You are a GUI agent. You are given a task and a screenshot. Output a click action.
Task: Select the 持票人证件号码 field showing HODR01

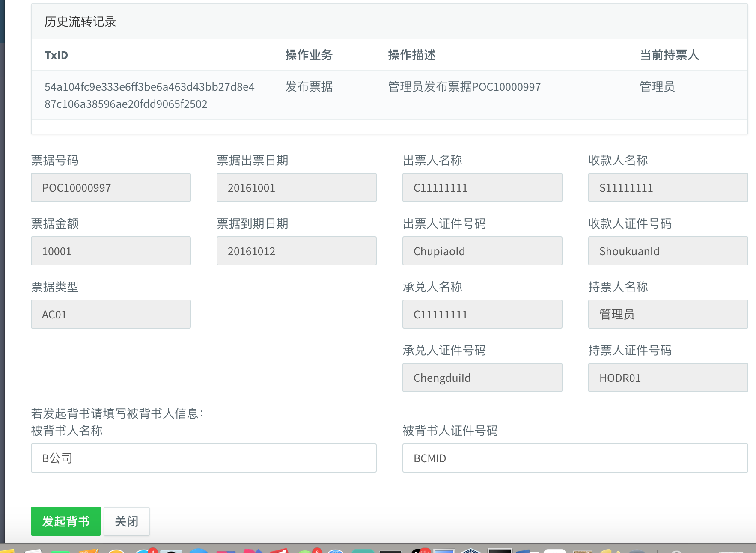(668, 378)
